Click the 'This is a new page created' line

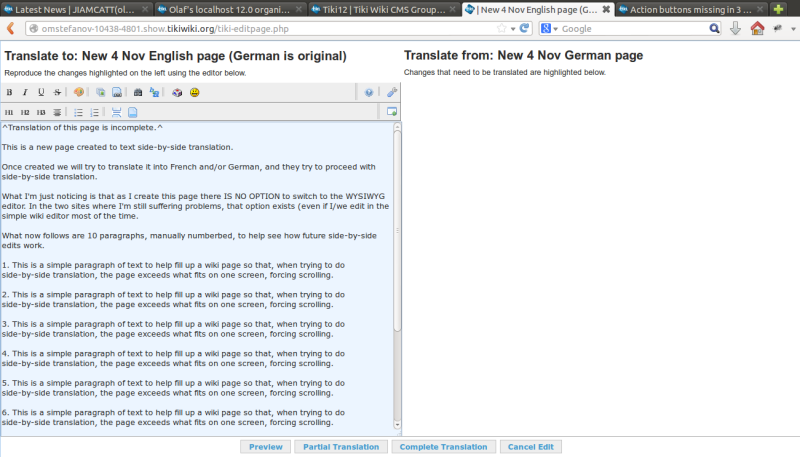pyautogui.click(x=117, y=147)
